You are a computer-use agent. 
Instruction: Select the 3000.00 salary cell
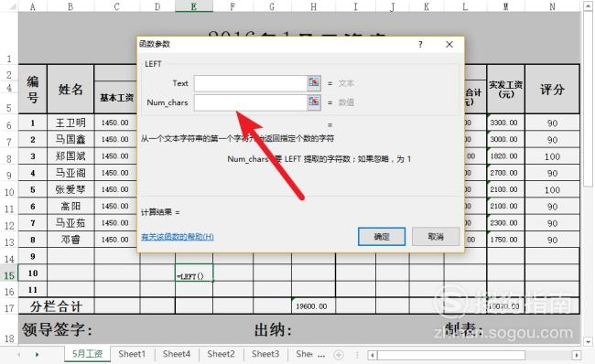tap(505, 140)
